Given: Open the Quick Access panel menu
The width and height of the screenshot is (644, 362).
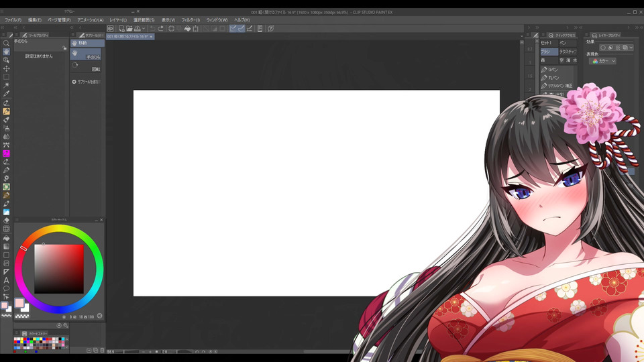Looking at the screenshot, I should [543, 35].
